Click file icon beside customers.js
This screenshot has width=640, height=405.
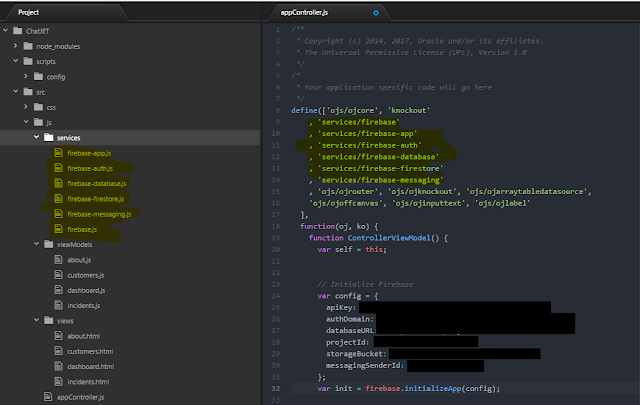[x=58, y=275]
